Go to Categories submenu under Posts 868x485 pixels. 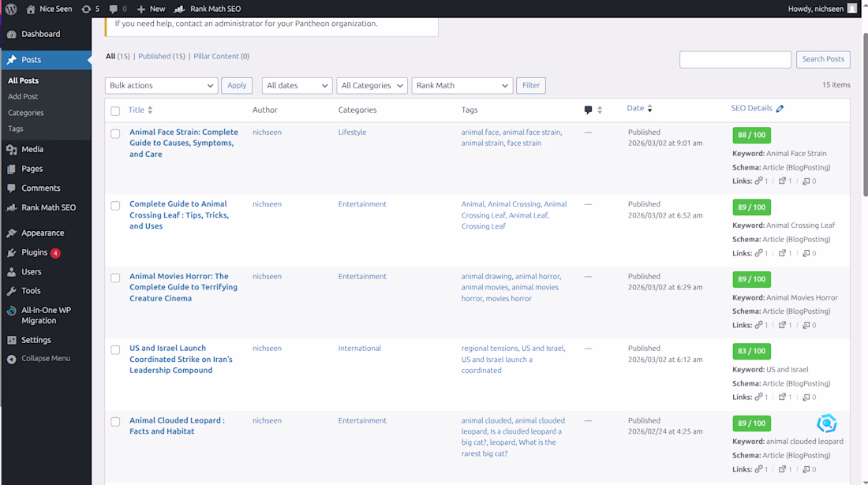pos(26,113)
